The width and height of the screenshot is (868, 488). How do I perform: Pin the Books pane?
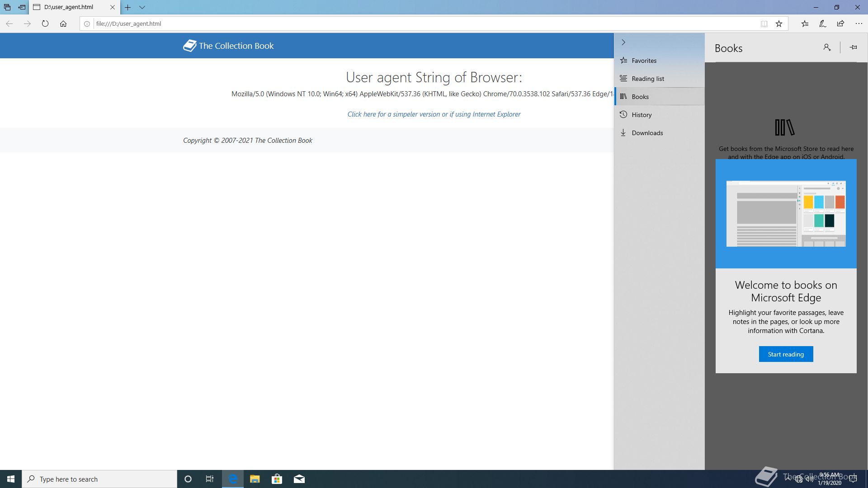coord(853,47)
